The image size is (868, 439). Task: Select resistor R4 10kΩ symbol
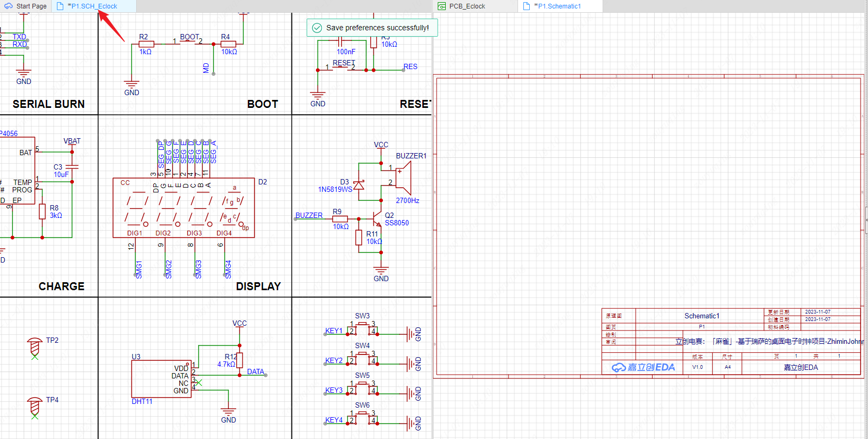229,44
